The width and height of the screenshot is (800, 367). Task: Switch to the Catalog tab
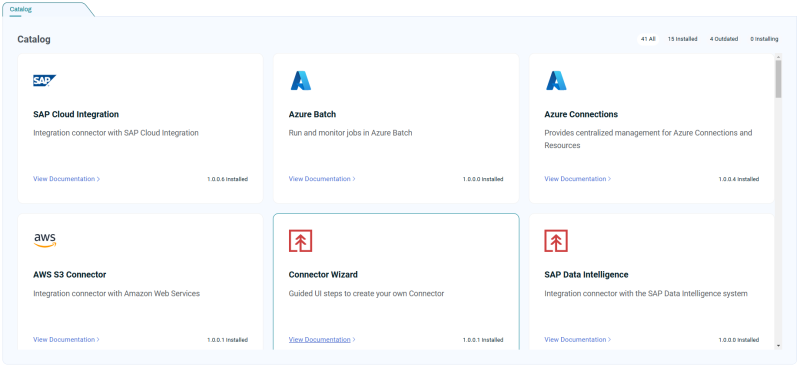[20, 9]
